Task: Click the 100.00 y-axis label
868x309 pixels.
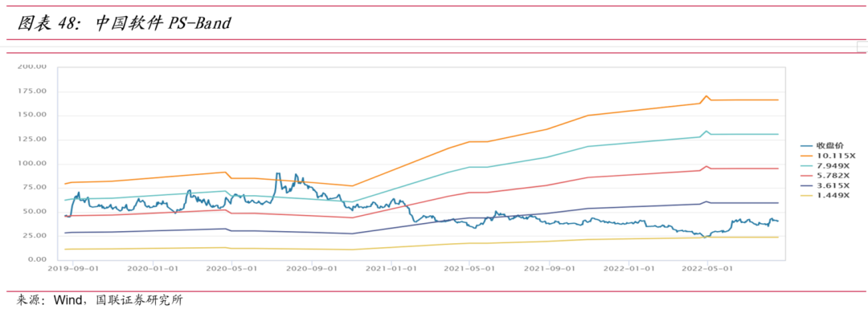Action: pyautogui.click(x=31, y=164)
